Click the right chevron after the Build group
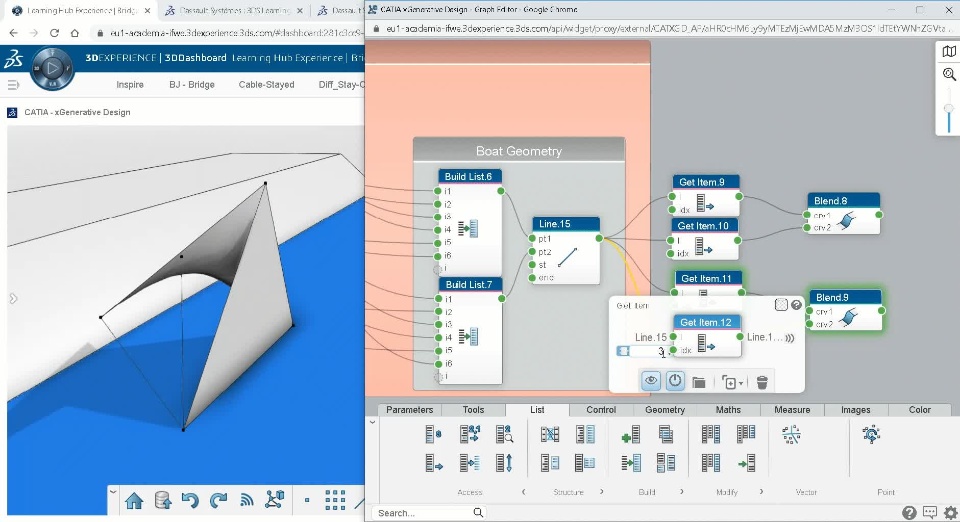960x522 pixels. click(681, 491)
